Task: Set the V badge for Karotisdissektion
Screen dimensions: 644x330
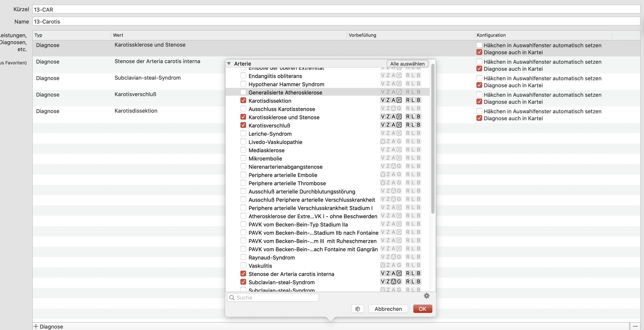Action: click(382, 100)
